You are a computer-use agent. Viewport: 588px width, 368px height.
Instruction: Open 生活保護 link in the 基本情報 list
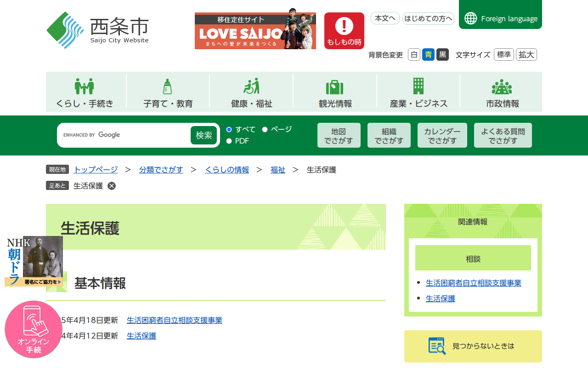click(x=141, y=336)
